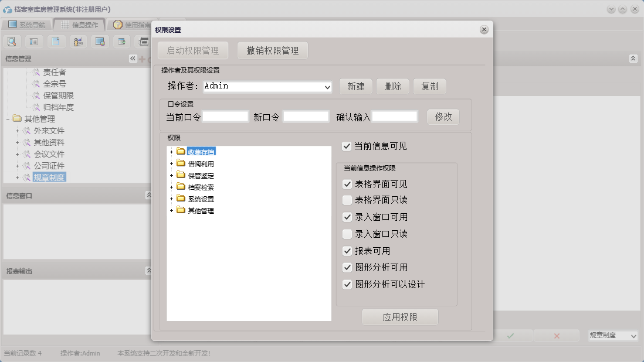The height and width of the screenshot is (362, 644).
Task: Disable the 报表可用 checkbox
Action: pos(347,251)
